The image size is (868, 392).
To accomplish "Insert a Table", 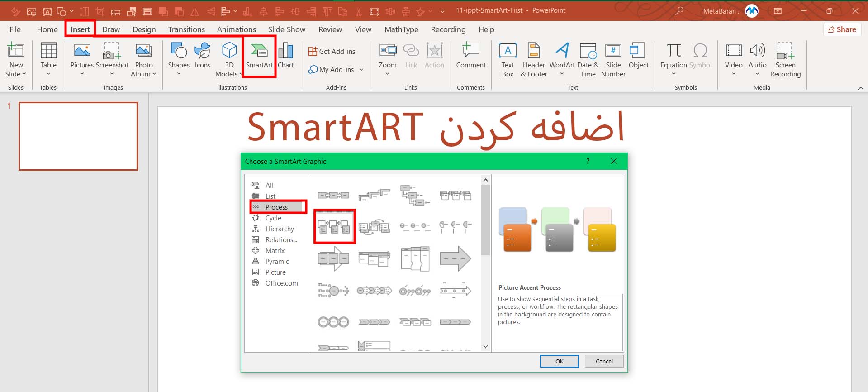I will pyautogui.click(x=48, y=59).
